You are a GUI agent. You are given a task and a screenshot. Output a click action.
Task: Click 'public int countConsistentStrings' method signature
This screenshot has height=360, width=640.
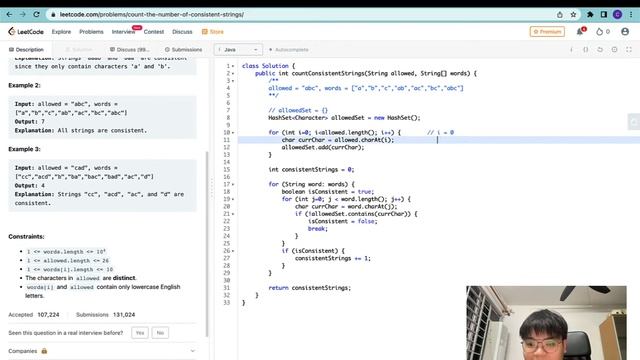(x=366, y=73)
